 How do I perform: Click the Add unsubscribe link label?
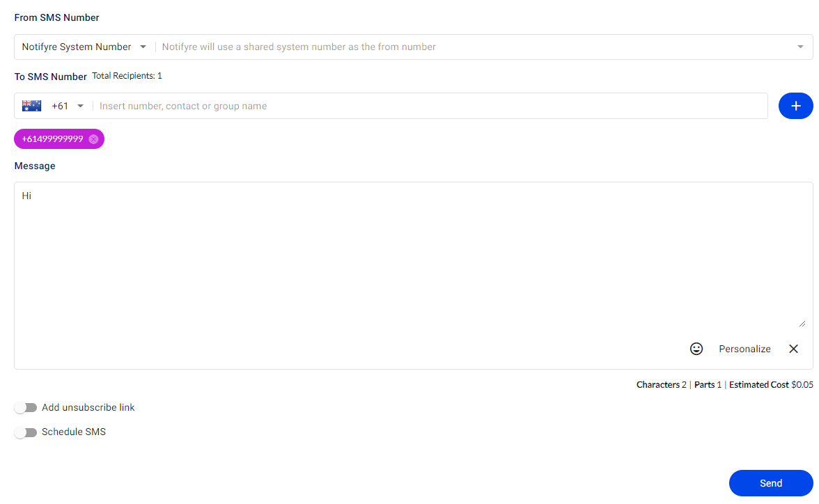tap(88, 407)
